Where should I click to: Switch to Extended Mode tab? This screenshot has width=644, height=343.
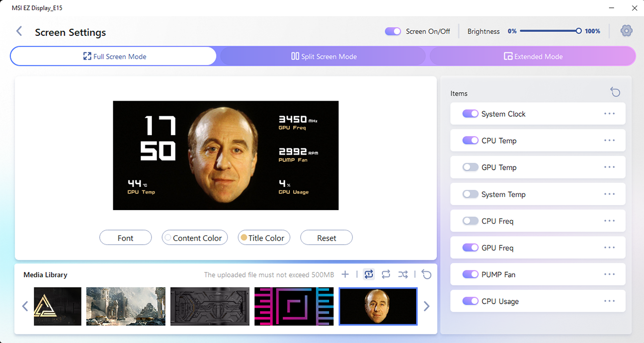[533, 56]
